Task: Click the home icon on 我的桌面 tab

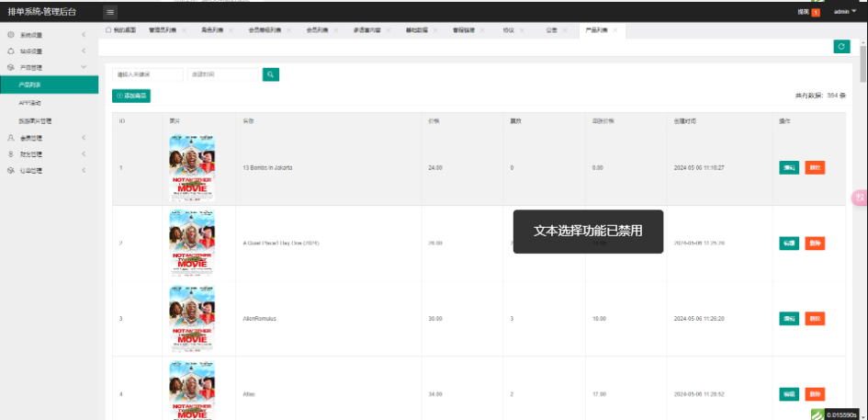Action: [108, 30]
